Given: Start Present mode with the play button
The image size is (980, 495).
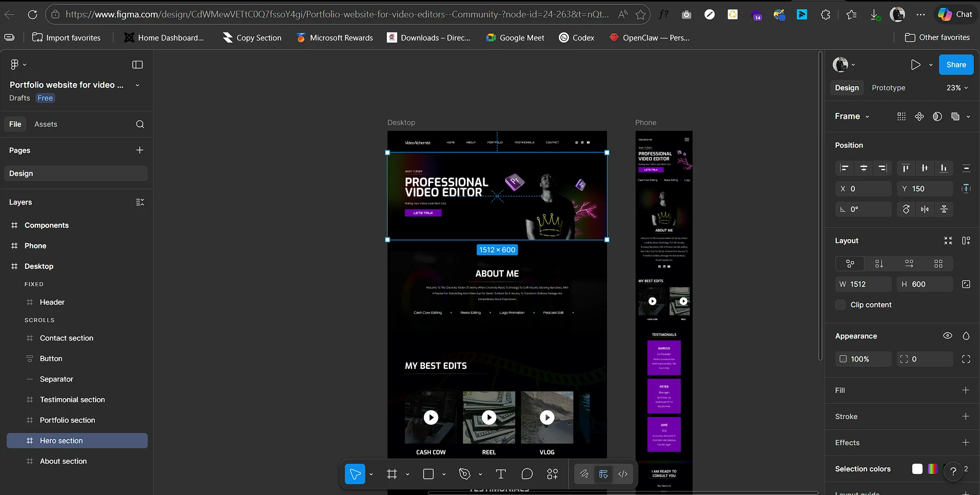Looking at the screenshot, I should coord(916,64).
